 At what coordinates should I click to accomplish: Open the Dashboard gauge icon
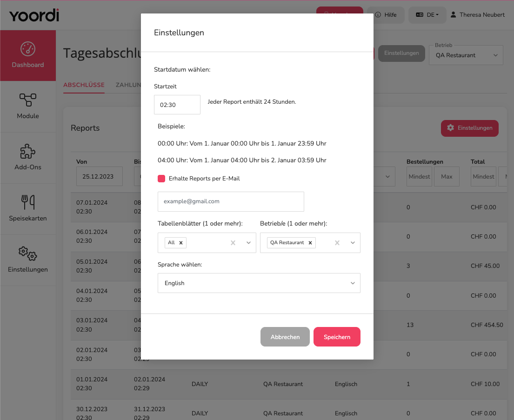click(28, 49)
